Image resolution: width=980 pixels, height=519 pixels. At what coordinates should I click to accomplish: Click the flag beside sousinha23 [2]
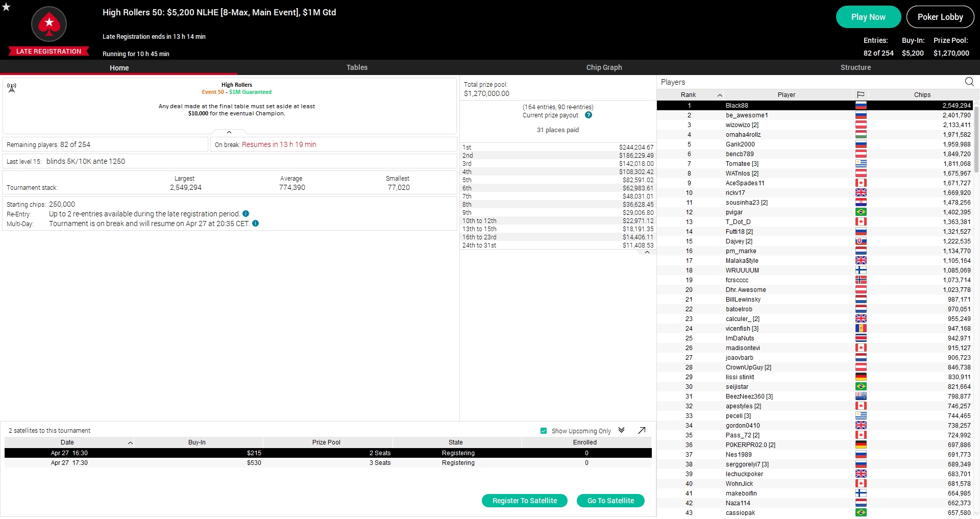point(861,203)
